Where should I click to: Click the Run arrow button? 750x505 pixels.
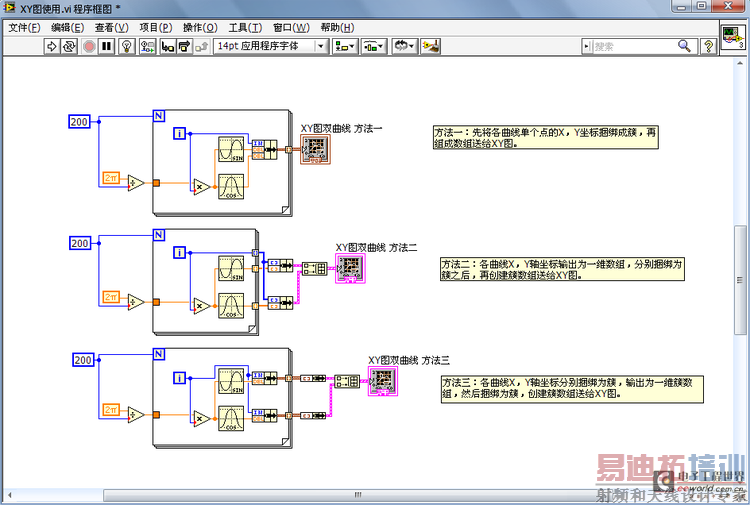pos(53,46)
